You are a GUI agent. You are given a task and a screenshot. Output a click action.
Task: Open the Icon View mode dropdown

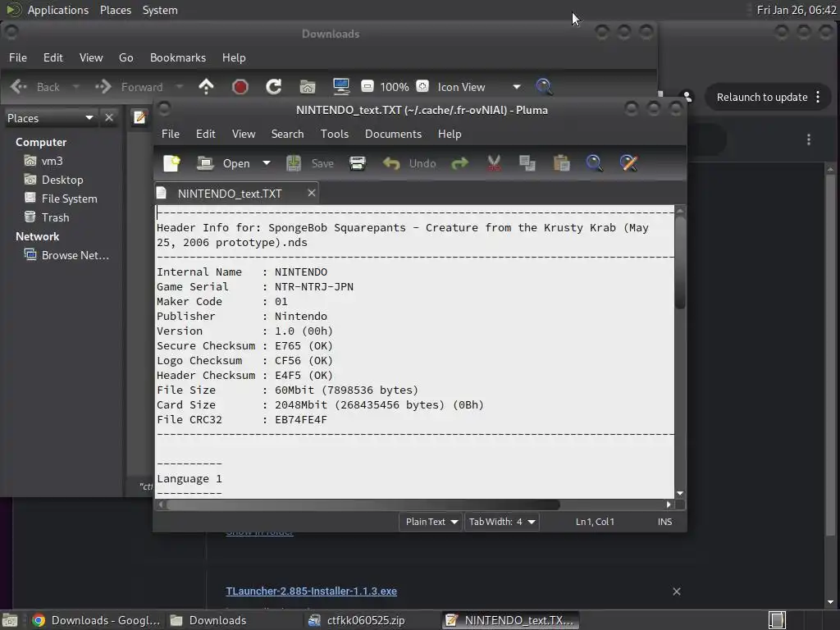[479, 87]
